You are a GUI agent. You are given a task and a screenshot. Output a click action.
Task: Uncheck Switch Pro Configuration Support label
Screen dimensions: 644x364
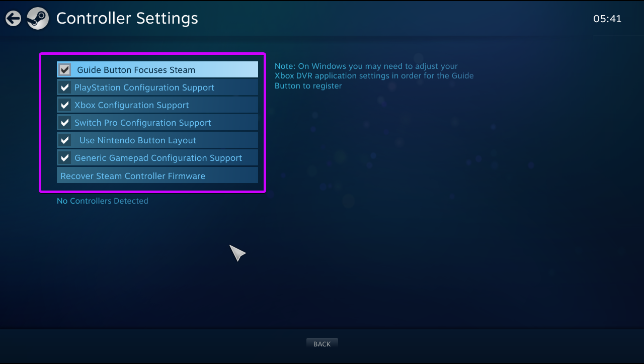pyautogui.click(x=143, y=123)
